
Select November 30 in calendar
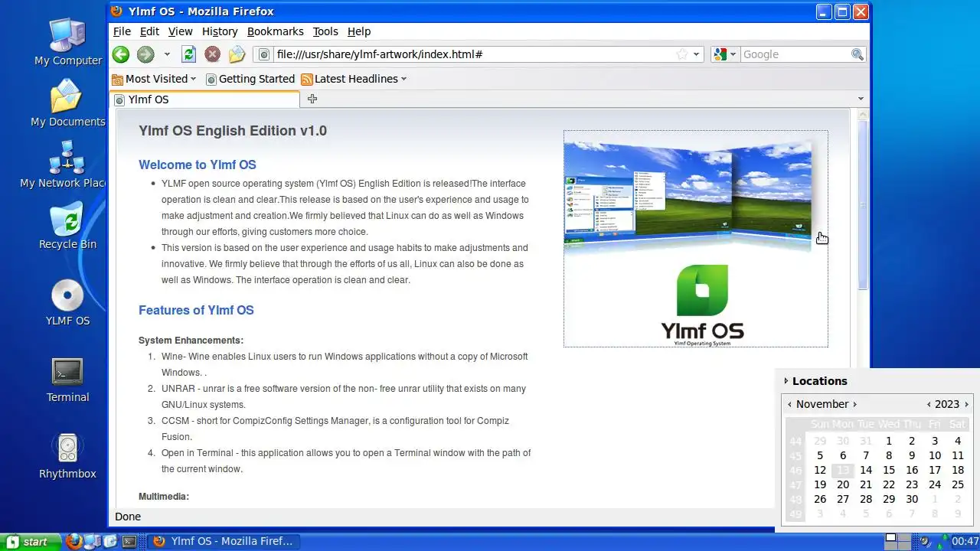click(x=912, y=499)
